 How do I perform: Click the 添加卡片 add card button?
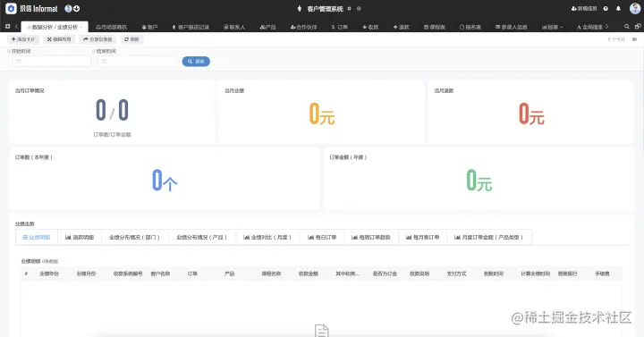[x=23, y=39]
